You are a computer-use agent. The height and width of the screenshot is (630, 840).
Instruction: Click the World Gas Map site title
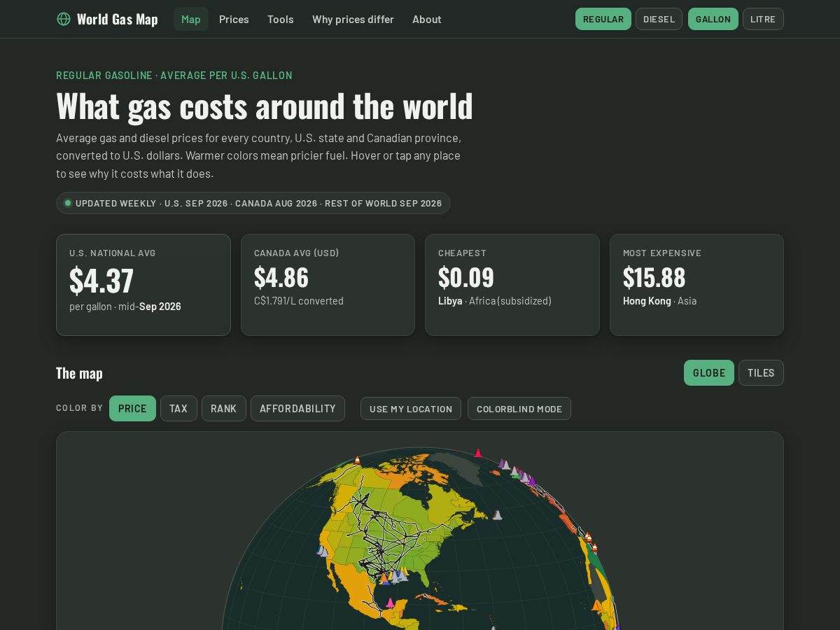[118, 19]
